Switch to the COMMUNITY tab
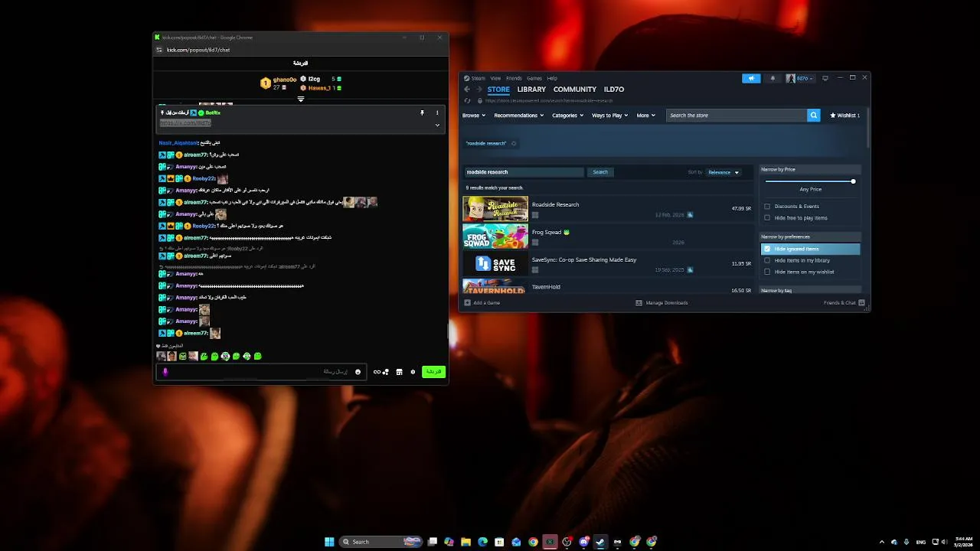The width and height of the screenshot is (980, 551). (575, 90)
